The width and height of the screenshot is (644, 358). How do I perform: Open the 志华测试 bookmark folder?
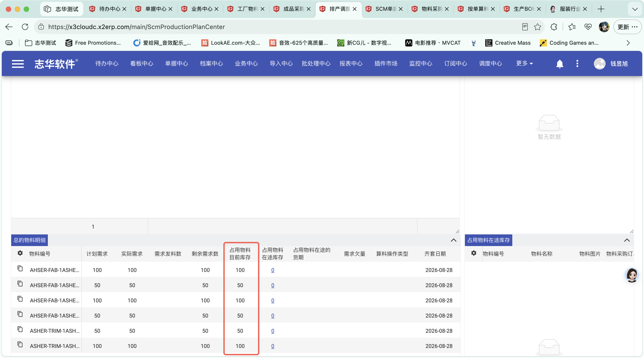[x=40, y=43]
